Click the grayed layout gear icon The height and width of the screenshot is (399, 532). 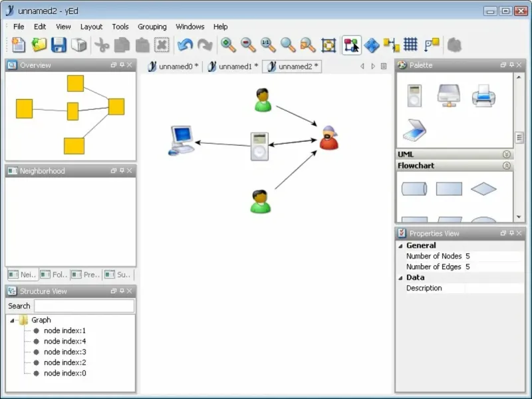point(454,45)
